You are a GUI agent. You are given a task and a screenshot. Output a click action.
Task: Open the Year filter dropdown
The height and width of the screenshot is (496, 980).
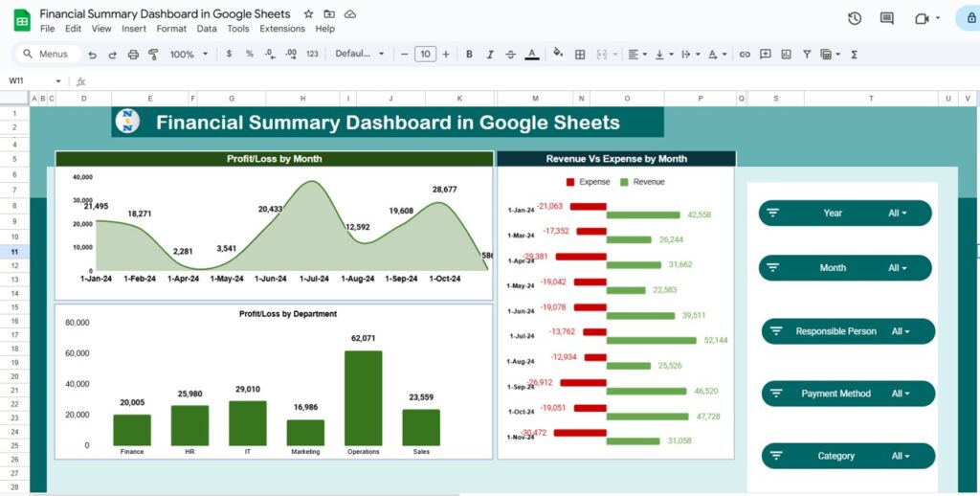[x=845, y=214]
